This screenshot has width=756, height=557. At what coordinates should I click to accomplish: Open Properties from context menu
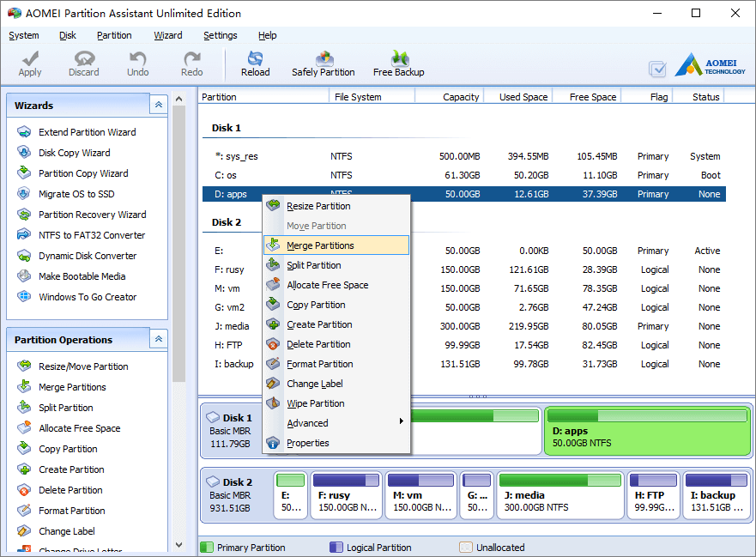pyautogui.click(x=336, y=443)
